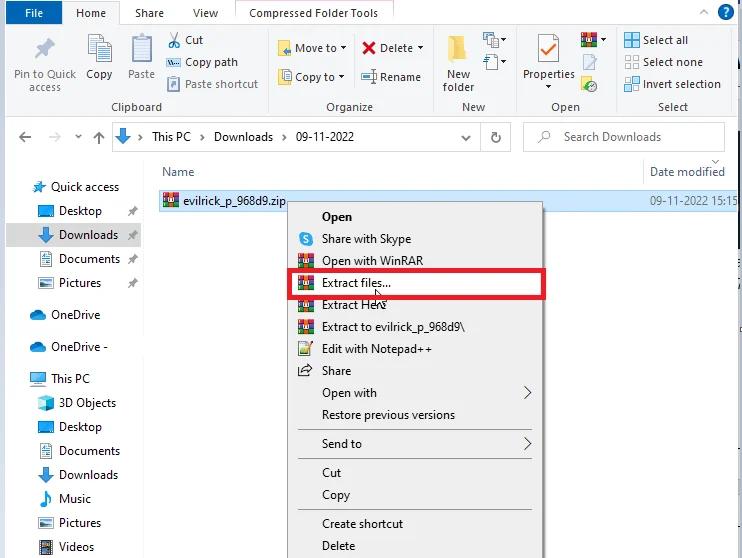Viewport: 742px width, 558px height.
Task: Switch to the View ribbon tab
Action: (x=205, y=13)
